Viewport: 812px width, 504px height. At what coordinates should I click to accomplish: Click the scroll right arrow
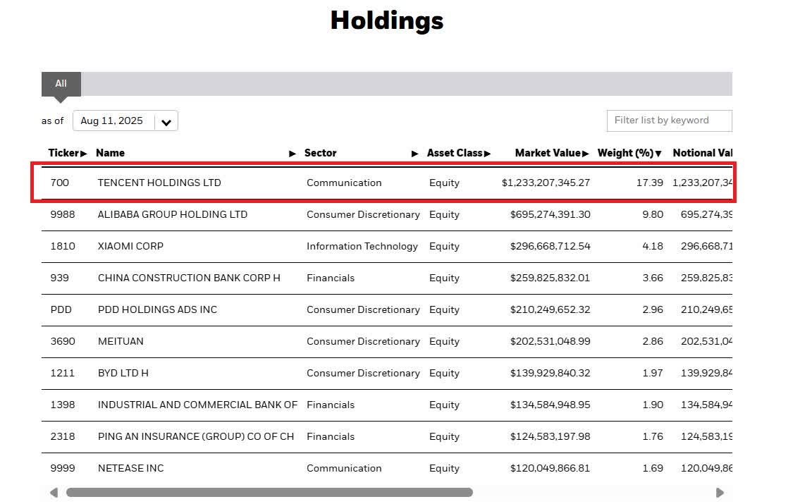[720, 493]
